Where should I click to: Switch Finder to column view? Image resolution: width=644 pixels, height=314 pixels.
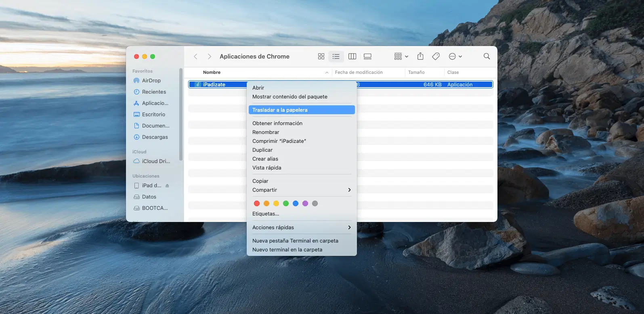tap(352, 57)
